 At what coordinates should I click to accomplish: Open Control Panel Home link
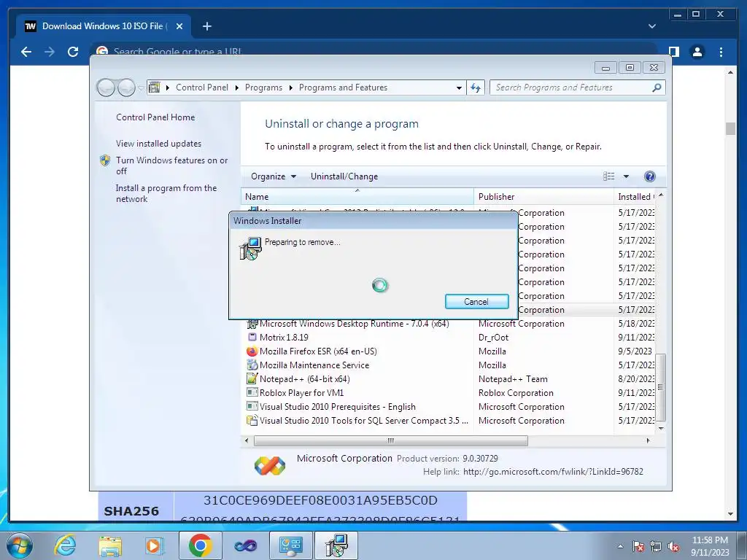(x=155, y=117)
